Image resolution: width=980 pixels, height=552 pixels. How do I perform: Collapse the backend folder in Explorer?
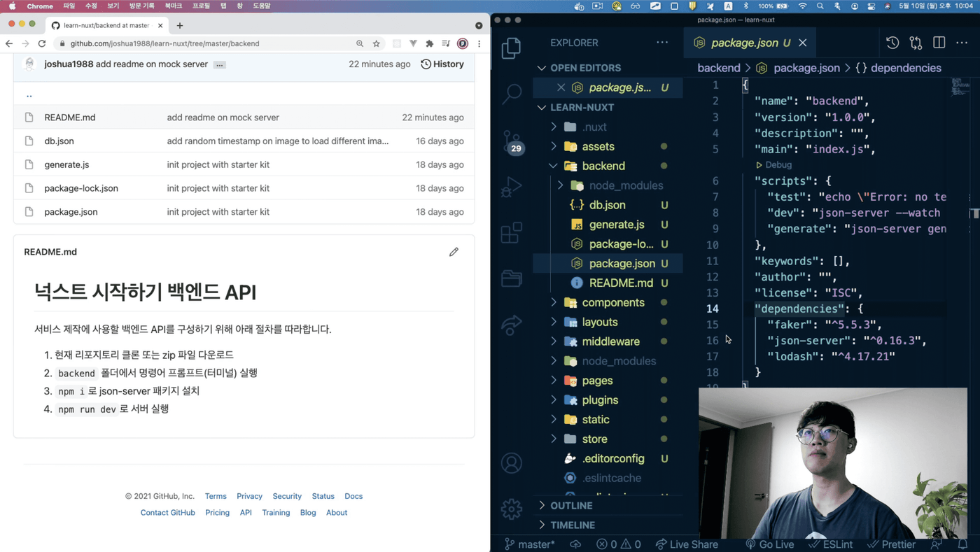click(554, 166)
